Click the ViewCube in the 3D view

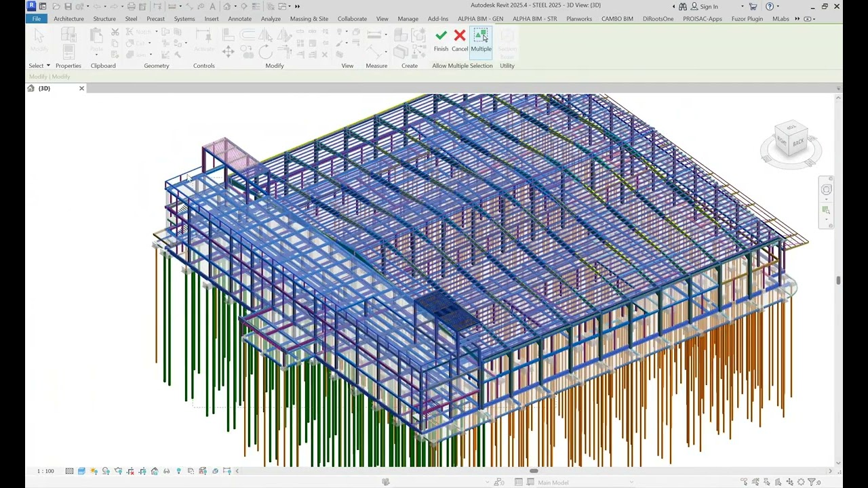791,138
